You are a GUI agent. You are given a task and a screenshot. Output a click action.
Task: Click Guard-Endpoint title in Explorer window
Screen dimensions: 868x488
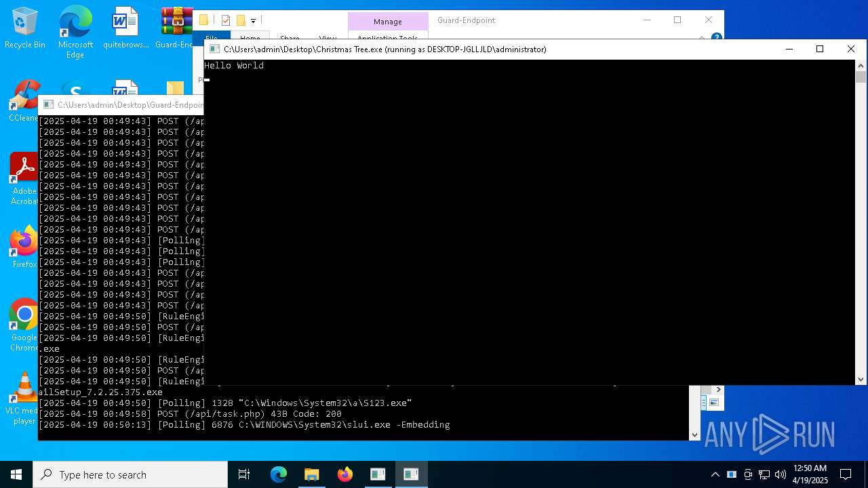pos(466,20)
